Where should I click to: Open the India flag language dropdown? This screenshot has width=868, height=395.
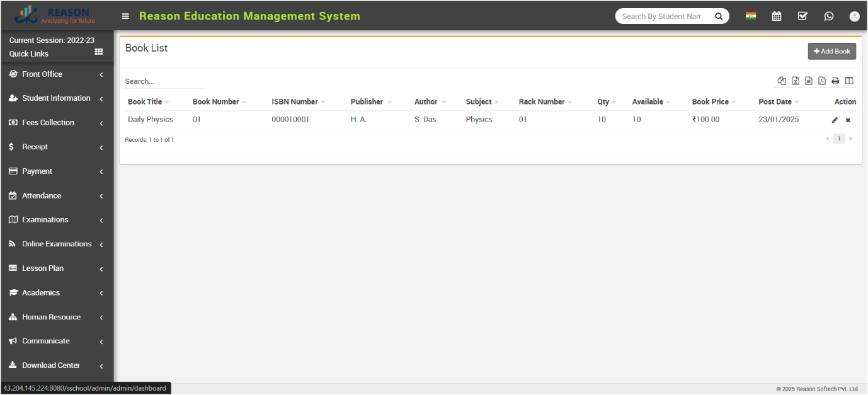tap(751, 16)
